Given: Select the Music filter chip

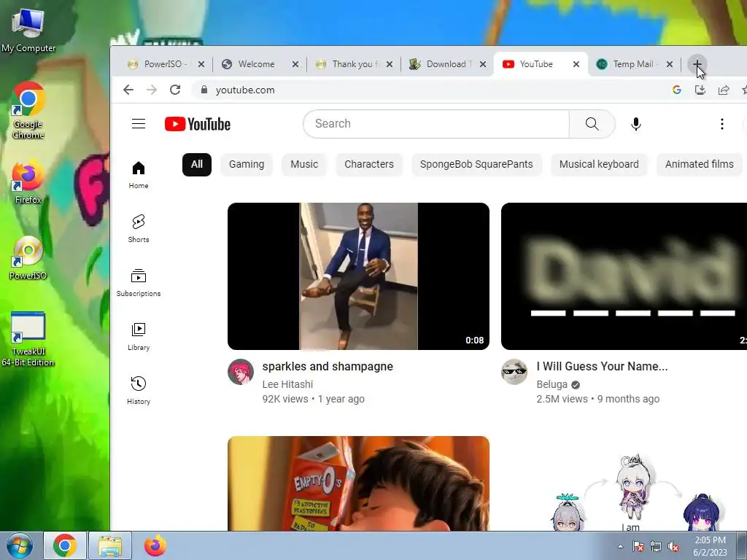Looking at the screenshot, I should (304, 164).
